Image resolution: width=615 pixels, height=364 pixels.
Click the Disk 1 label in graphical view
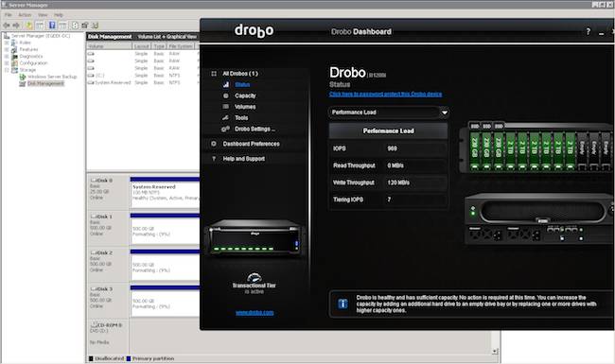[105, 217]
